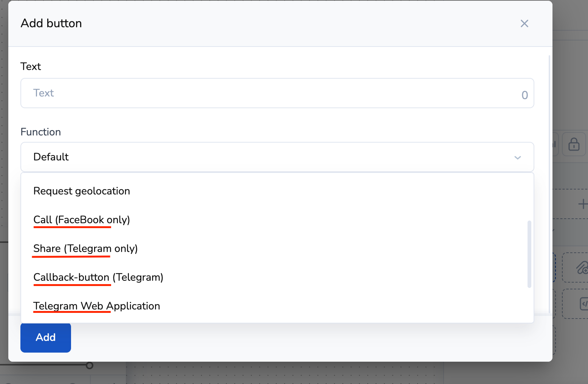Image resolution: width=588 pixels, height=384 pixels.
Task: Select Request geolocation option
Action: click(x=82, y=191)
